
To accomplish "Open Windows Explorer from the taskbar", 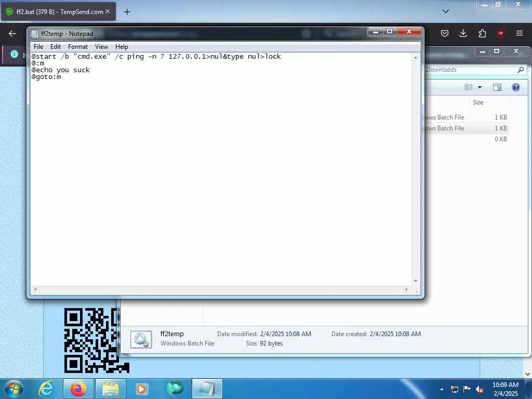I will coord(111,389).
